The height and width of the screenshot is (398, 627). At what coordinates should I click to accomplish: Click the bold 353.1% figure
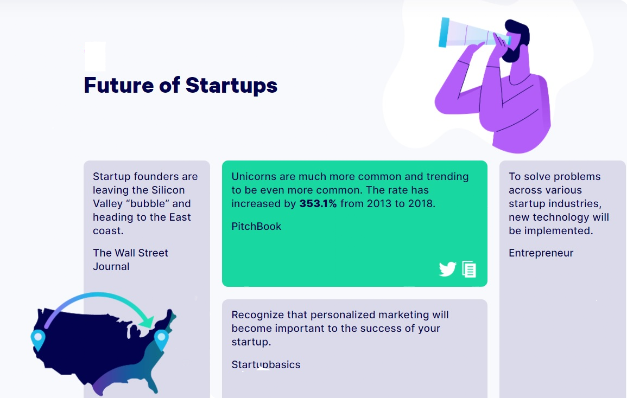click(x=318, y=204)
